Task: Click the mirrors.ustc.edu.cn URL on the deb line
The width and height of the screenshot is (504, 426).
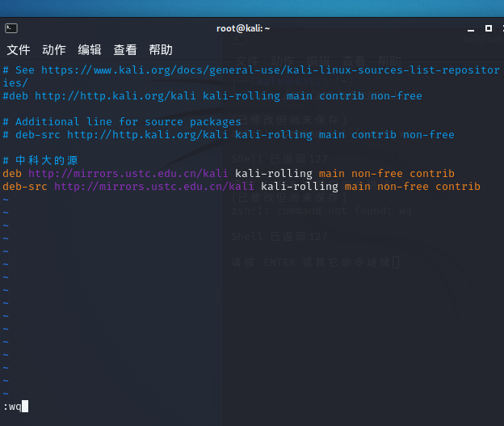Action: click(x=128, y=174)
